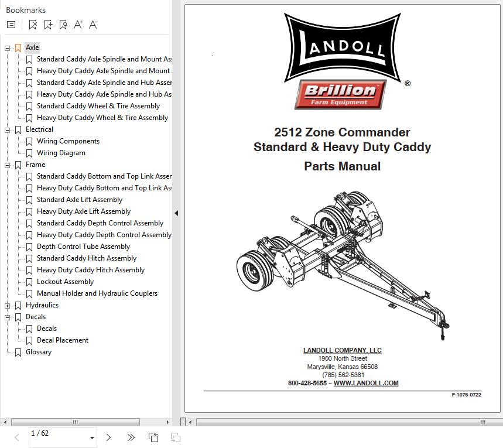
Task: Collapse the Frame bookmark group
Action: 7,165
